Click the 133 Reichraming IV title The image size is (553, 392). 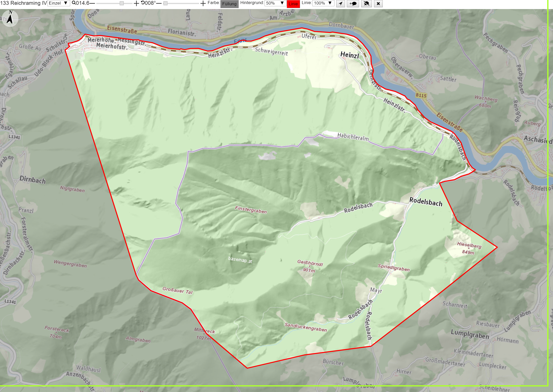click(24, 3)
